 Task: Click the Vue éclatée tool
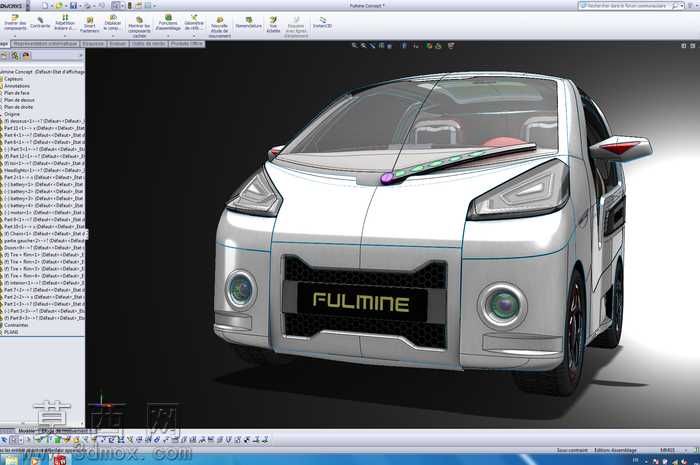coord(273,25)
